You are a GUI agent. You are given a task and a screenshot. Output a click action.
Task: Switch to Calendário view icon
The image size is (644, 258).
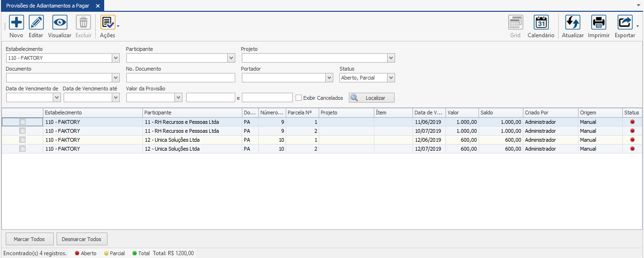tap(541, 22)
